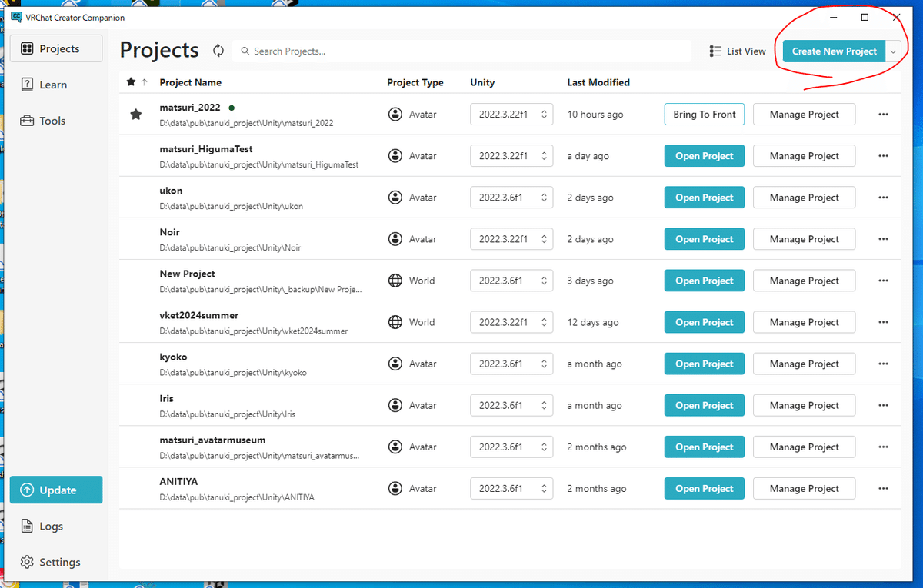Click Bring To Front for matsuri_2022
The height and width of the screenshot is (588, 923).
[705, 115]
